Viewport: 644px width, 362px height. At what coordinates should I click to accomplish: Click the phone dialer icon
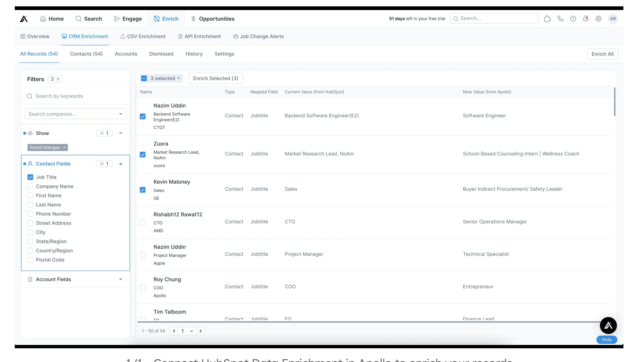[560, 18]
